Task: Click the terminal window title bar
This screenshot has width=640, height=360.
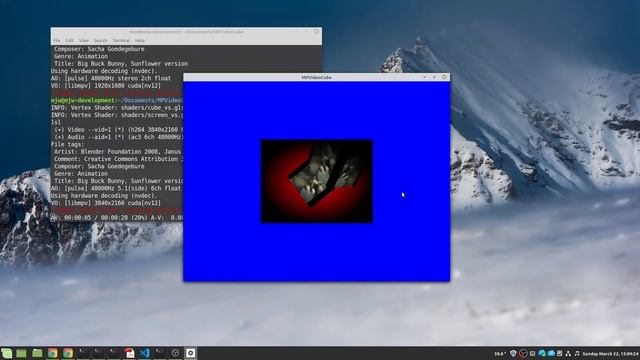Action: coord(186,31)
